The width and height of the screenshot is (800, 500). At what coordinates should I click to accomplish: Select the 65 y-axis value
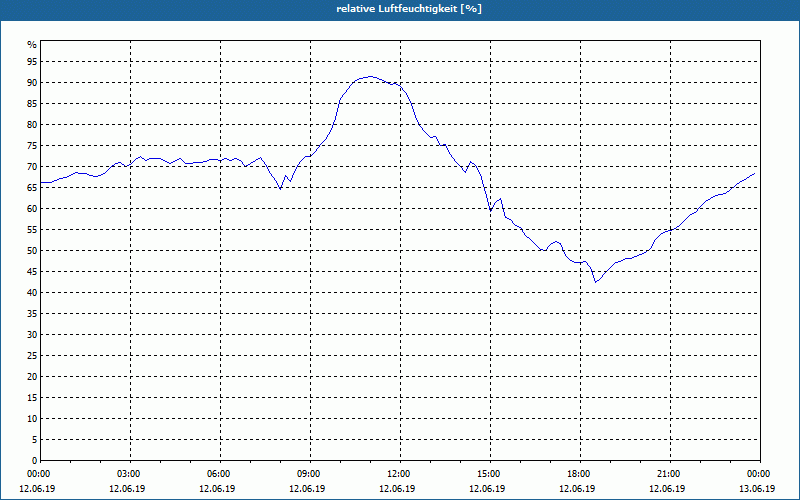point(32,188)
